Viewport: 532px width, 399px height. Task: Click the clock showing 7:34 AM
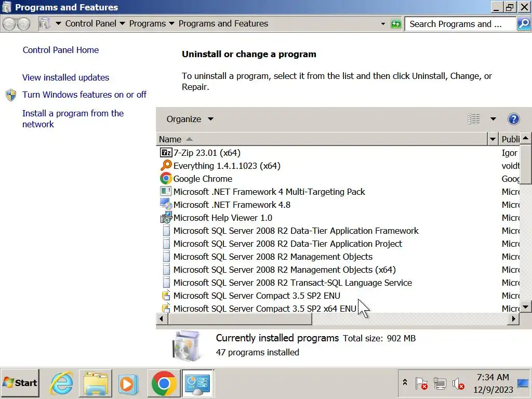click(493, 377)
